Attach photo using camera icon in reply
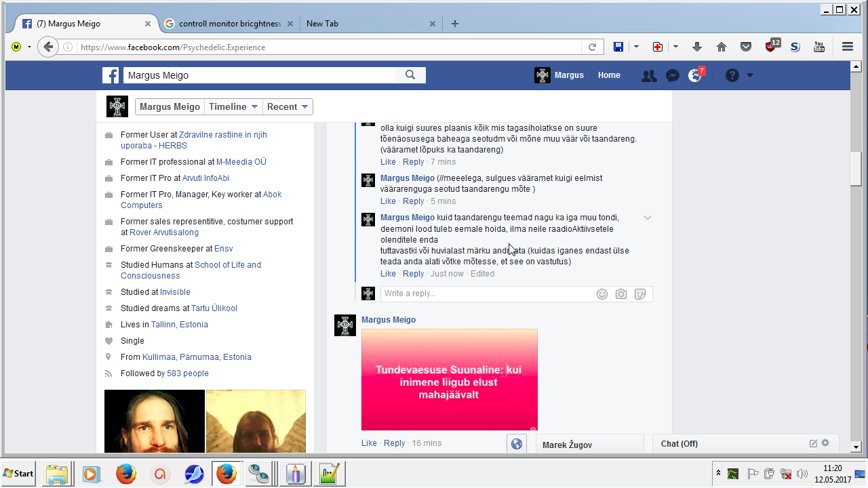Screen dimensions: 868x488 621,293
